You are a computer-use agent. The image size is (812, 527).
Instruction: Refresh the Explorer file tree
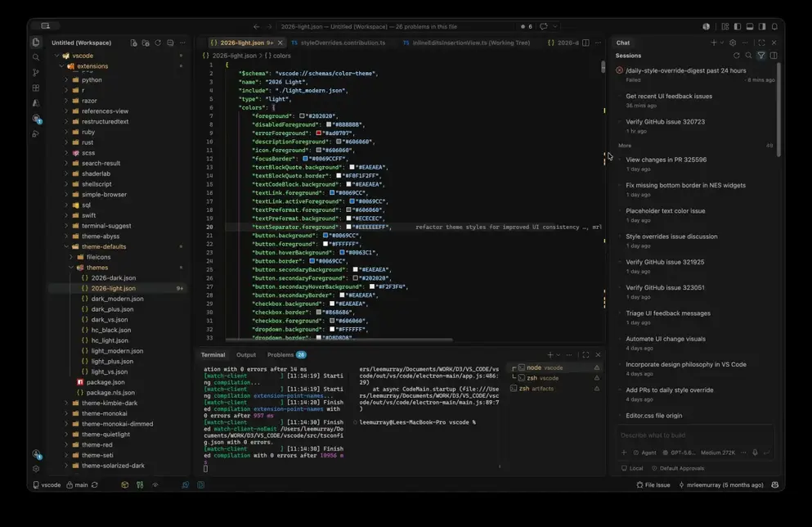158,43
